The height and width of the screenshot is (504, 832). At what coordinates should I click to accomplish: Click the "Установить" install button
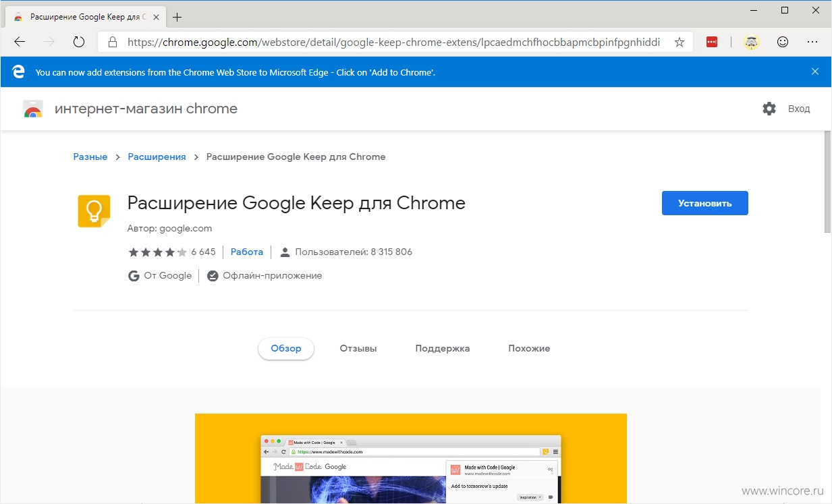tap(704, 203)
